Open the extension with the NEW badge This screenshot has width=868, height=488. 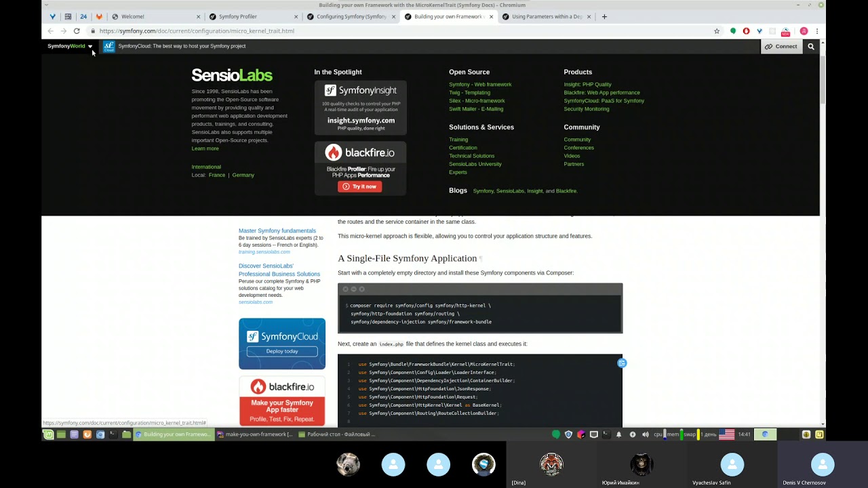pyautogui.click(x=785, y=31)
